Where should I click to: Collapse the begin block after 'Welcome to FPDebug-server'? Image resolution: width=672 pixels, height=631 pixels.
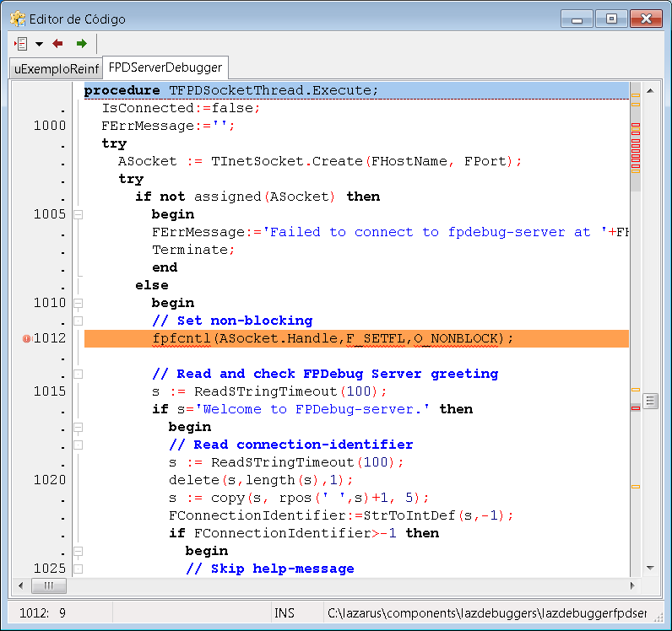[78, 427]
